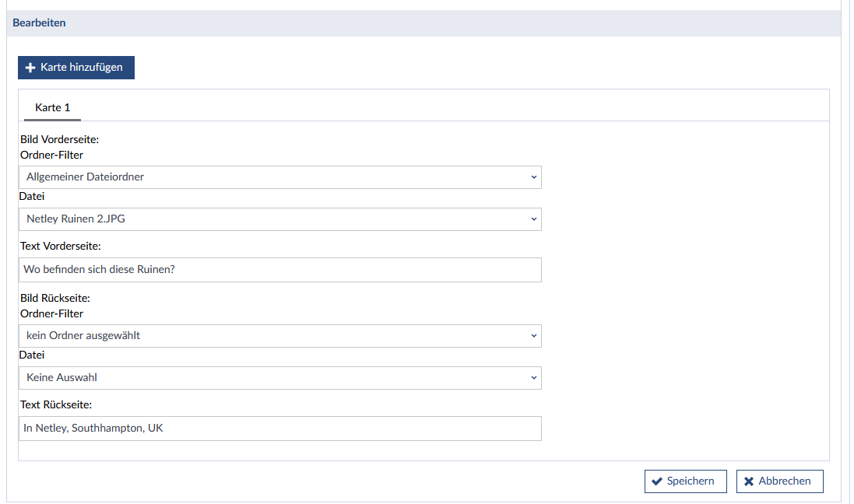This screenshot has height=504, width=854.
Task: Click chevron arrow of Keine Auswahl field
Action: tap(533, 378)
